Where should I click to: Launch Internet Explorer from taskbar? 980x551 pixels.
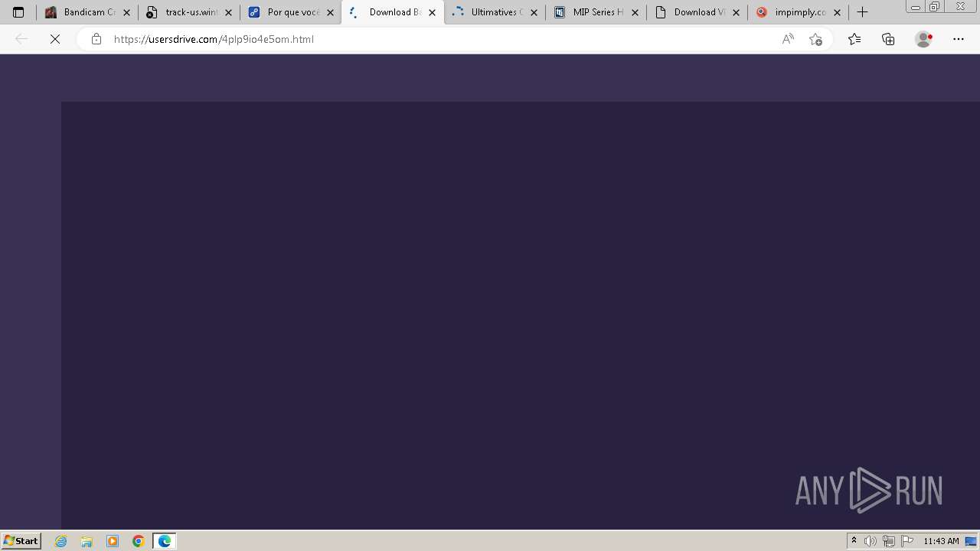tap(61, 541)
